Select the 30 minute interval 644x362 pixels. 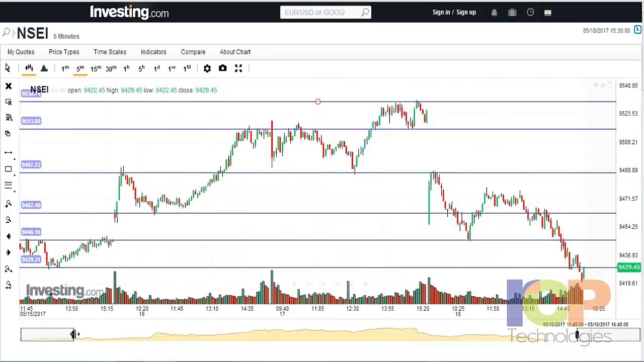pyautogui.click(x=111, y=68)
